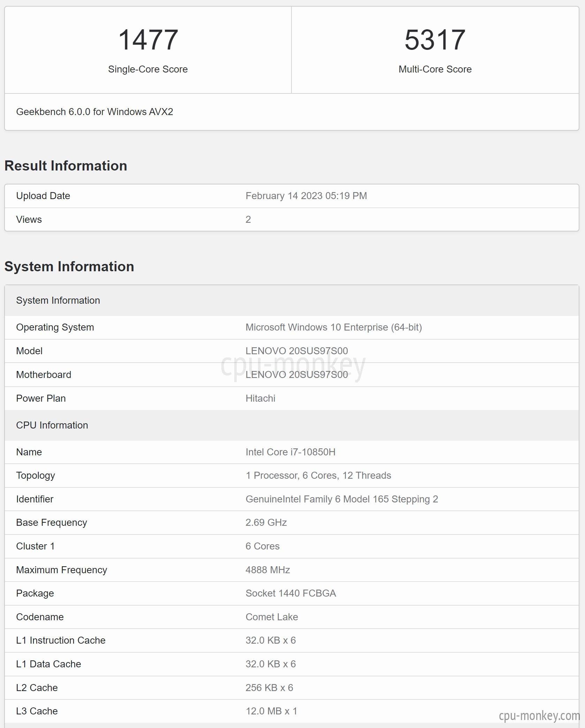Click the Model row label

click(x=29, y=351)
